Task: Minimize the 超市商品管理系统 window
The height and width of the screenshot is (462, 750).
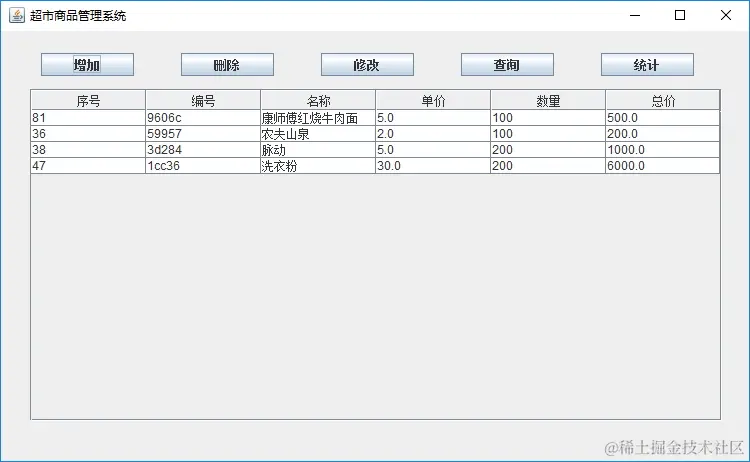Action: [x=635, y=15]
